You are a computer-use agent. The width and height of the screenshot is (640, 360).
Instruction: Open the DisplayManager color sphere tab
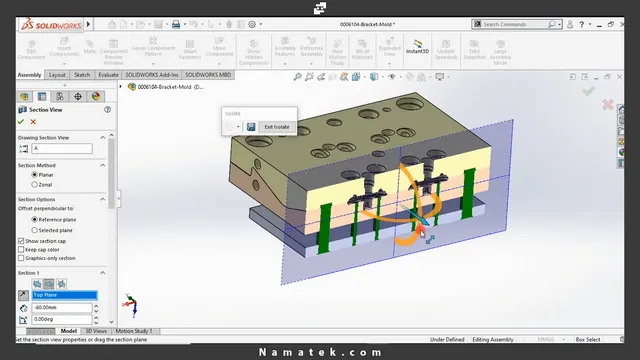[x=96, y=96]
